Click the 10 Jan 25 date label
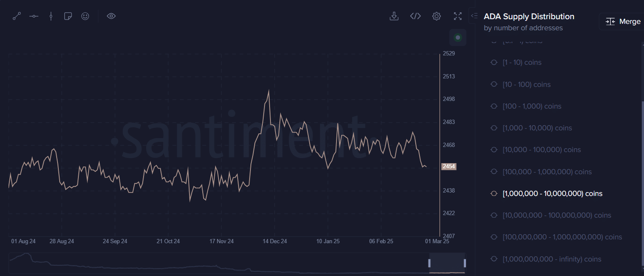Screen dimensions: 644x276 point(328,241)
